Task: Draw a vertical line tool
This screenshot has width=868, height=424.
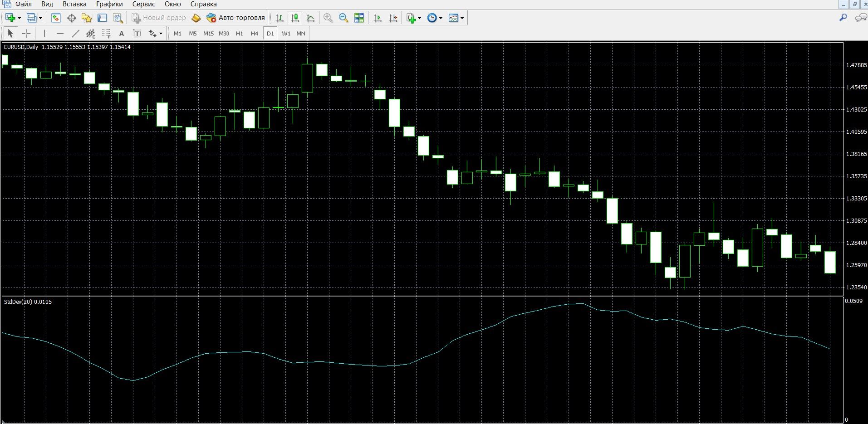Action: pos(44,33)
